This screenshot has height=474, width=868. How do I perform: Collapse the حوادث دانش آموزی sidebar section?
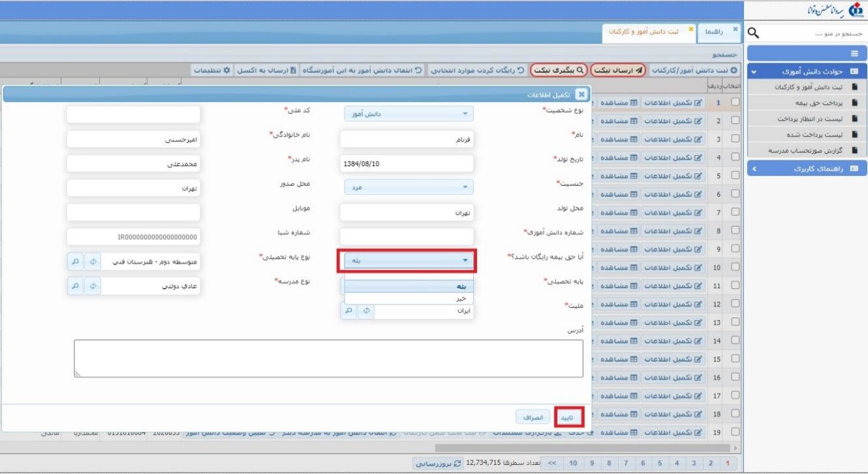pyautogui.click(x=754, y=72)
